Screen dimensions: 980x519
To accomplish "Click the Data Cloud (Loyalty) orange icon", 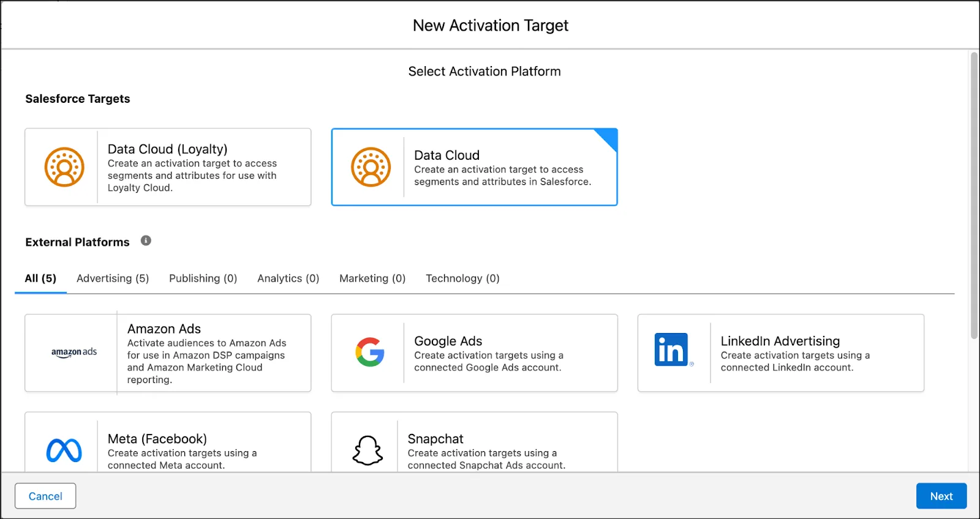I will 64,167.
